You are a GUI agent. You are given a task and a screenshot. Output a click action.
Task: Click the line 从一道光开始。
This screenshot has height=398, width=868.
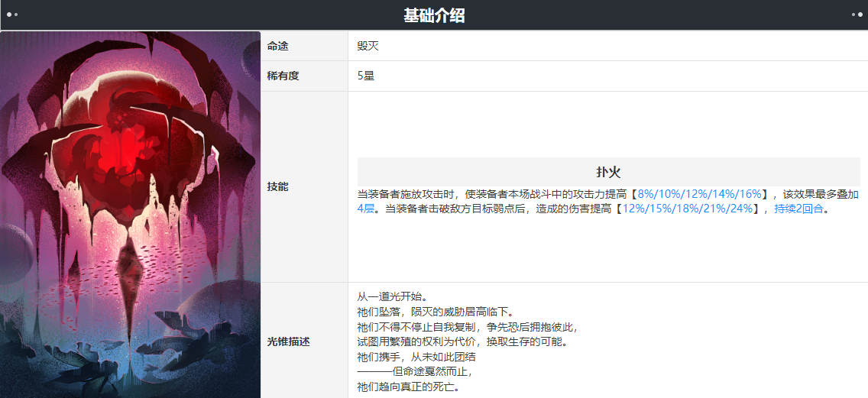tap(391, 297)
